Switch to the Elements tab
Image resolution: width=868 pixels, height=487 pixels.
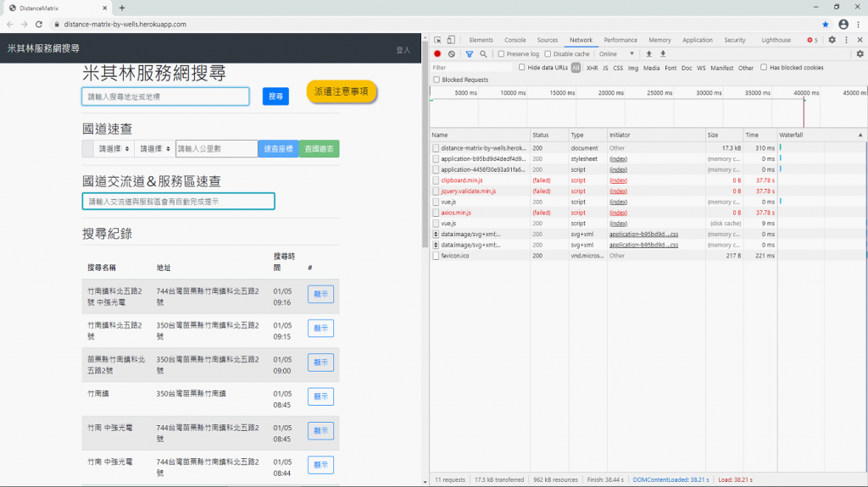point(481,40)
